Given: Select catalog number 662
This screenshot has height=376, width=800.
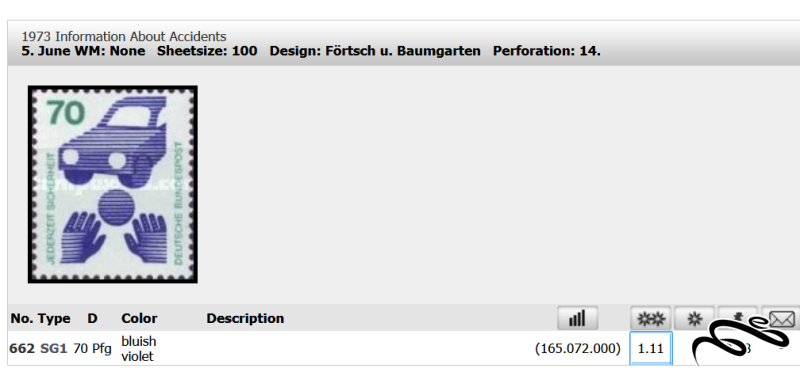Looking at the screenshot, I should [x=22, y=349].
